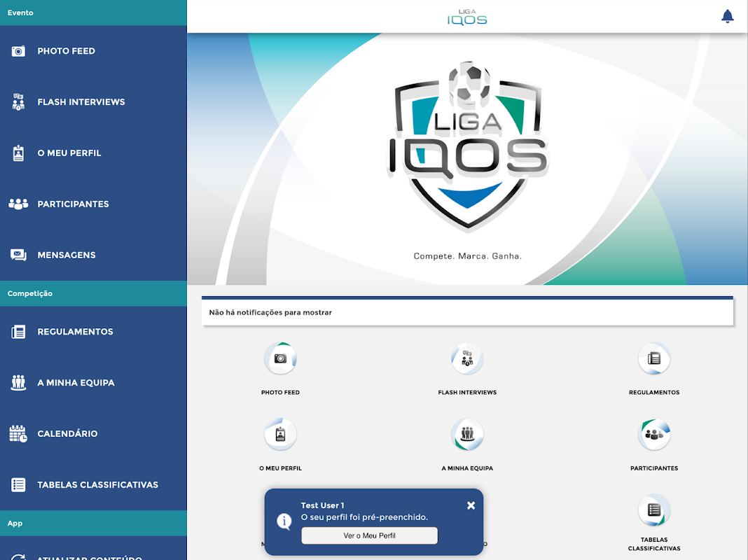Open Photo Feed camera icon in sidebar
Screen dimensions: 748x560
coord(18,51)
